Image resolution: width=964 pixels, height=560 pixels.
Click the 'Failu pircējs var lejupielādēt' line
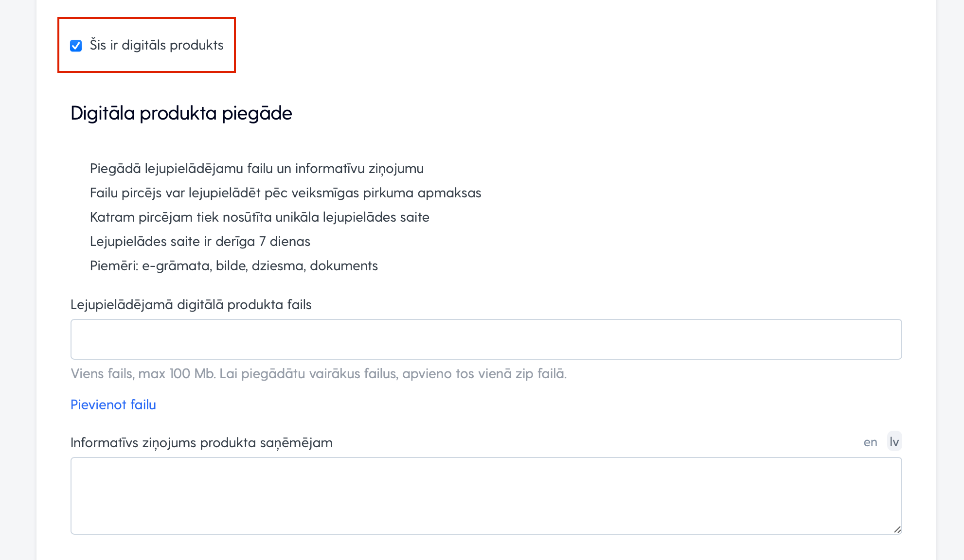[x=286, y=193]
